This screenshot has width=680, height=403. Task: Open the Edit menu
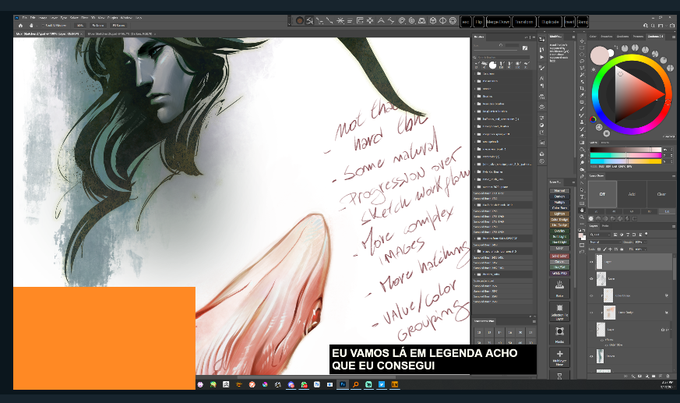pos(33,18)
